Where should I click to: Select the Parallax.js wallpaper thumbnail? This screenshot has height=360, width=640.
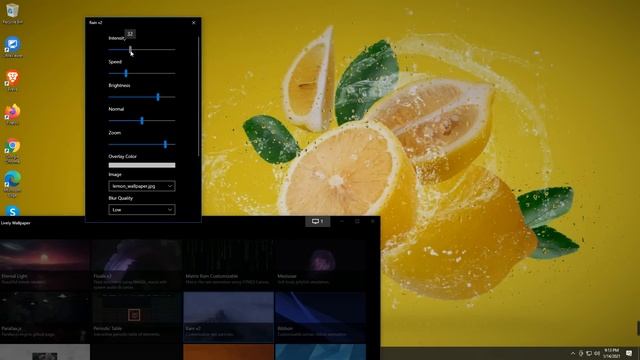[x=45, y=317]
